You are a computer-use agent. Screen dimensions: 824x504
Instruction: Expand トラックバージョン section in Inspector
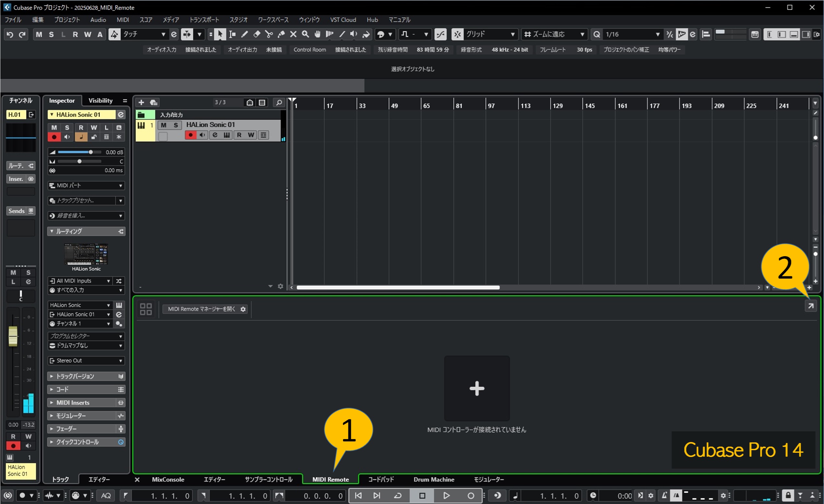coord(86,376)
